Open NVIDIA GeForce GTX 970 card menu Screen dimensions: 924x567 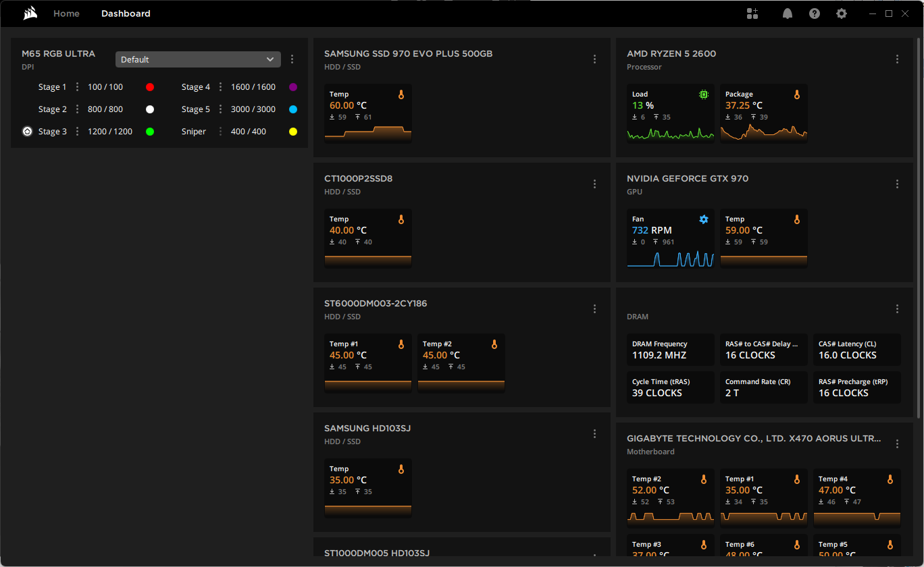pyautogui.click(x=897, y=184)
